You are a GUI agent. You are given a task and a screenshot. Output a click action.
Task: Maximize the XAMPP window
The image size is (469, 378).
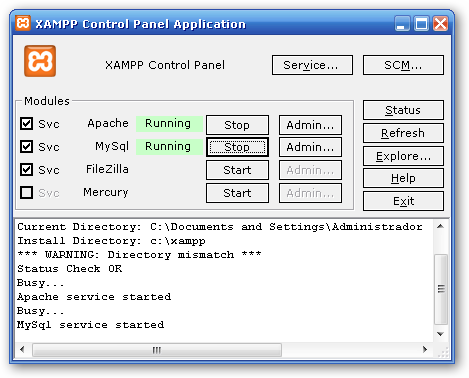coord(421,24)
